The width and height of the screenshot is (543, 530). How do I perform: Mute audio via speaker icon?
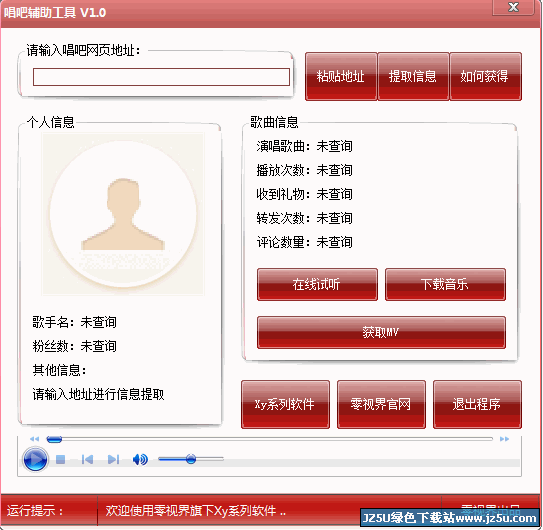[x=140, y=459]
